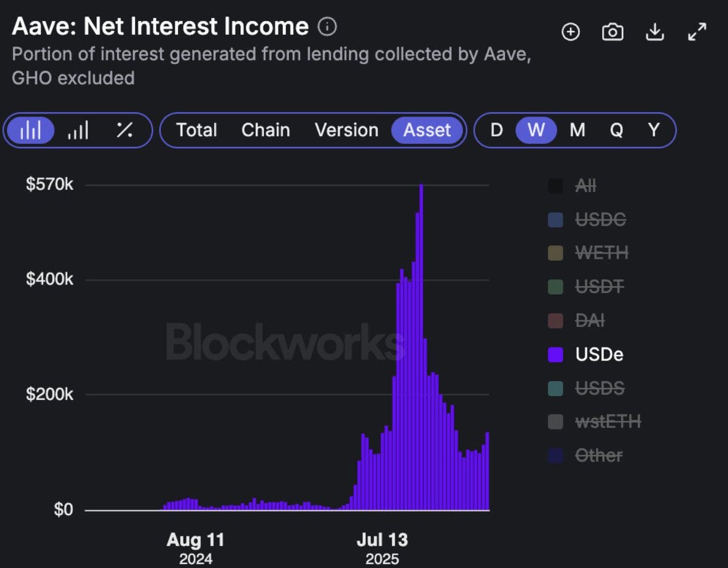Take a chart screenshot with camera icon
Viewport: 728px width, 568px height.
click(x=613, y=32)
